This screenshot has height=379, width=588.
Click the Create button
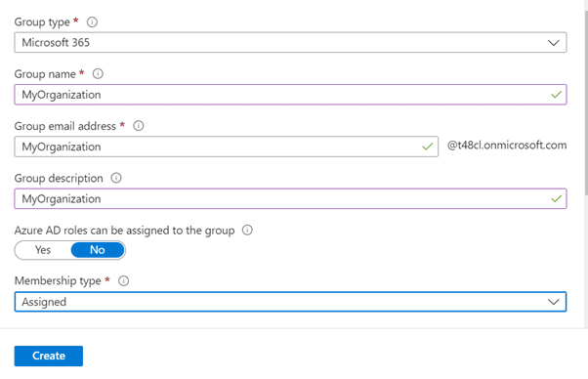49,356
